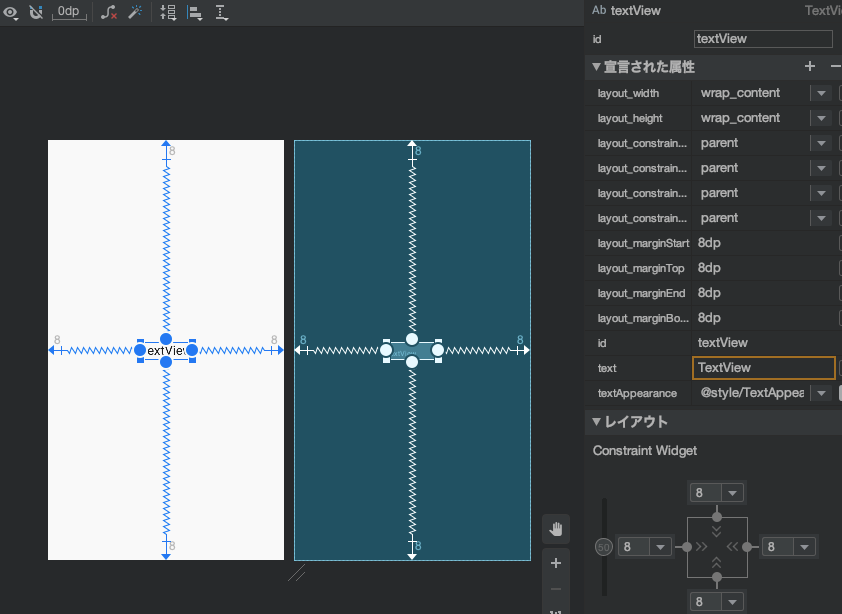Click the right constraint dot in Constraint Widget
Viewport: 842px width, 614px height.
747,547
